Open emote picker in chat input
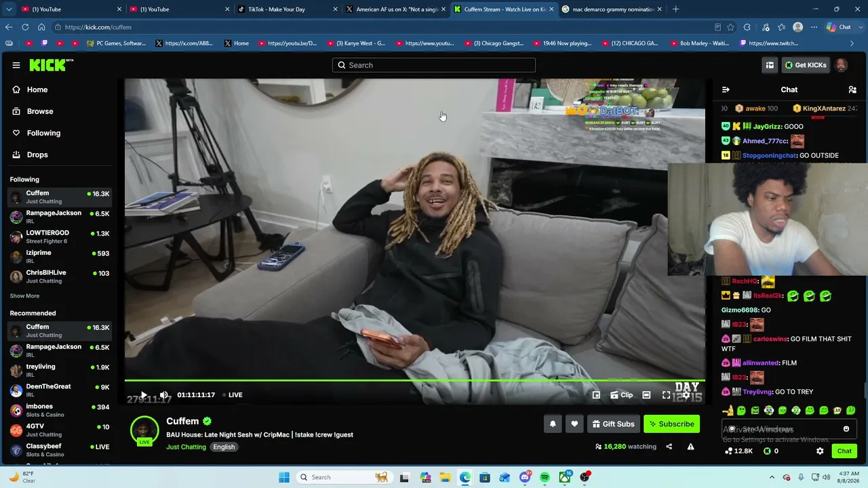Viewport: 868px width, 488px height. (x=846, y=429)
